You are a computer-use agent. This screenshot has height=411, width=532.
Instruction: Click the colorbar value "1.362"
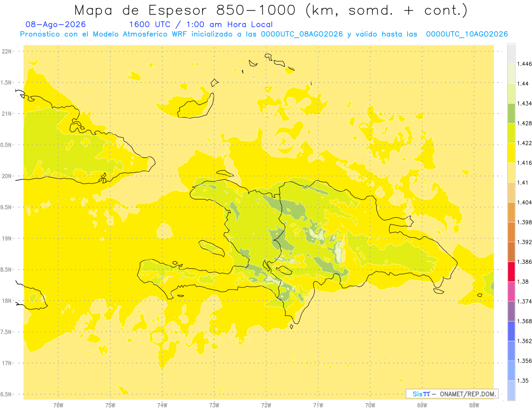click(524, 341)
